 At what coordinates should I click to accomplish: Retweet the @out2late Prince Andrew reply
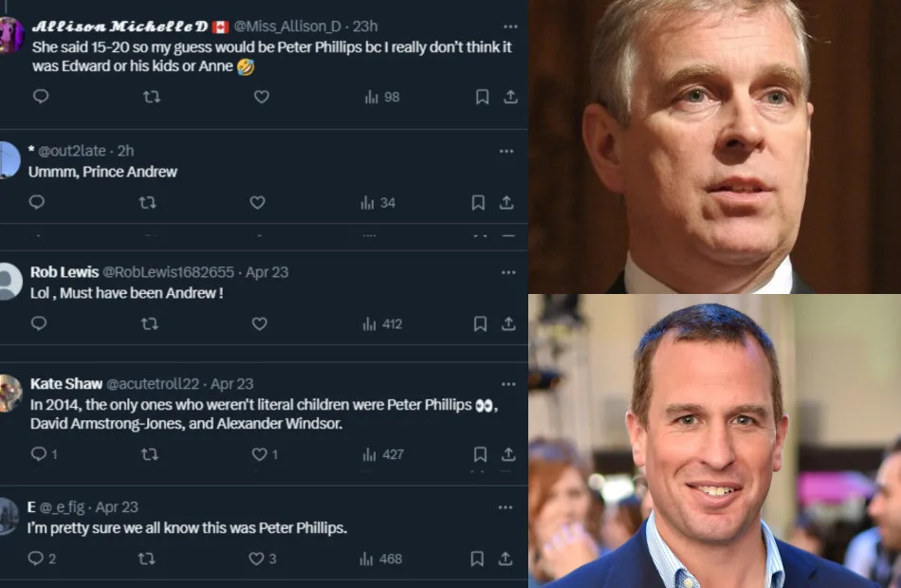[x=148, y=202]
